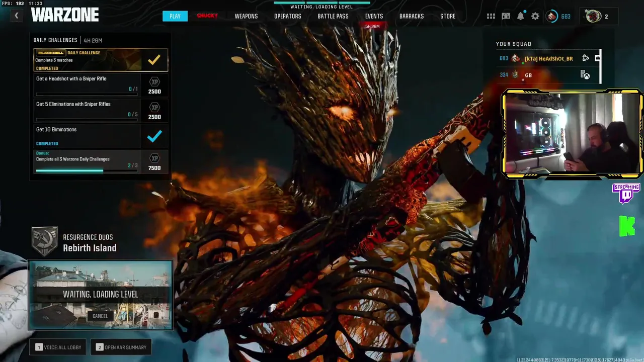Viewport: 644px width, 362px height.
Task: Switch to the OPERATORS tab
Action: pyautogui.click(x=288, y=16)
